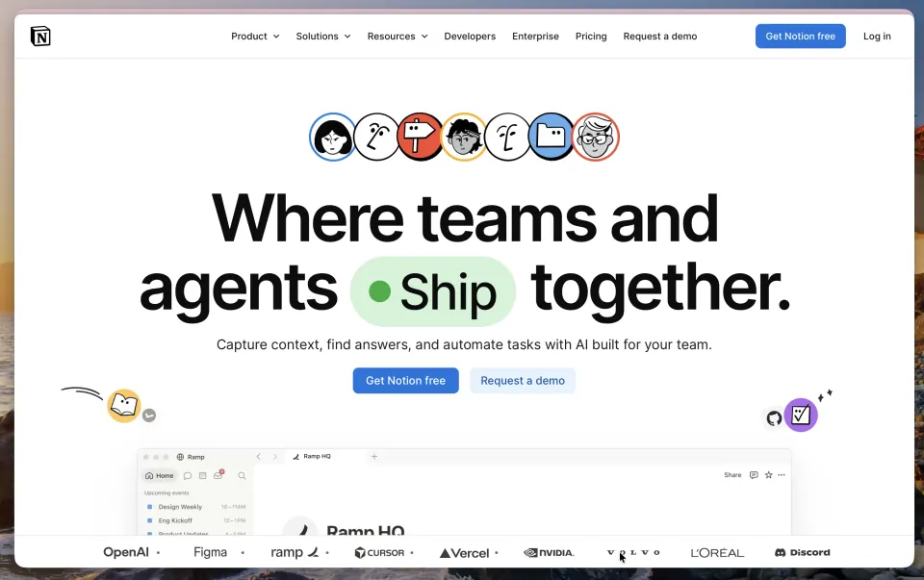This screenshot has width=924, height=580.
Task: Click the yellow open-book icon
Action: click(124, 406)
